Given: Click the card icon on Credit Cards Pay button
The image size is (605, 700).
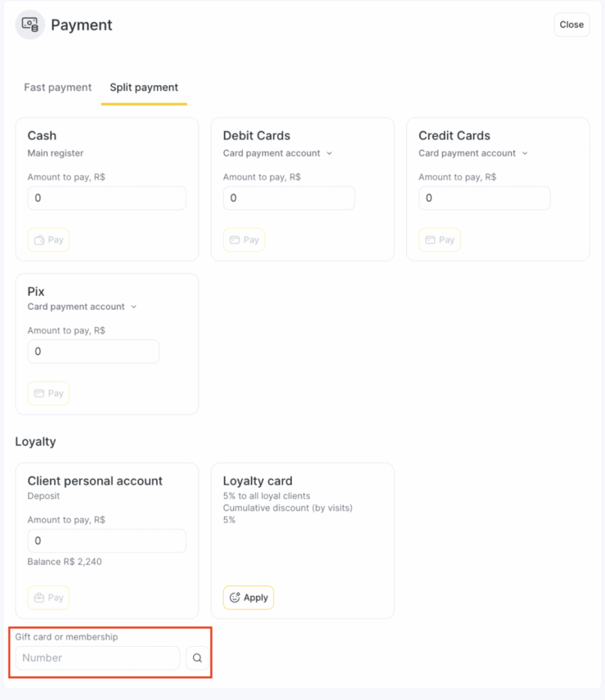Looking at the screenshot, I should (x=430, y=240).
